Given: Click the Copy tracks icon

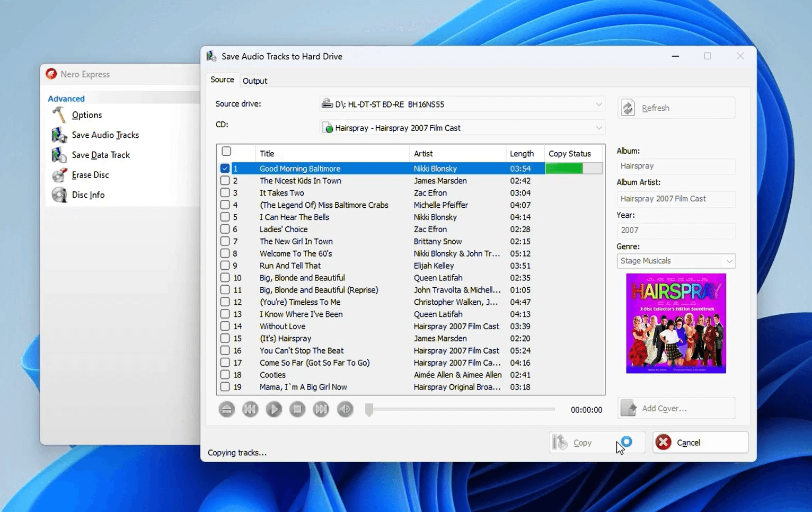Looking at the screenshot, I should click(560, 442).
